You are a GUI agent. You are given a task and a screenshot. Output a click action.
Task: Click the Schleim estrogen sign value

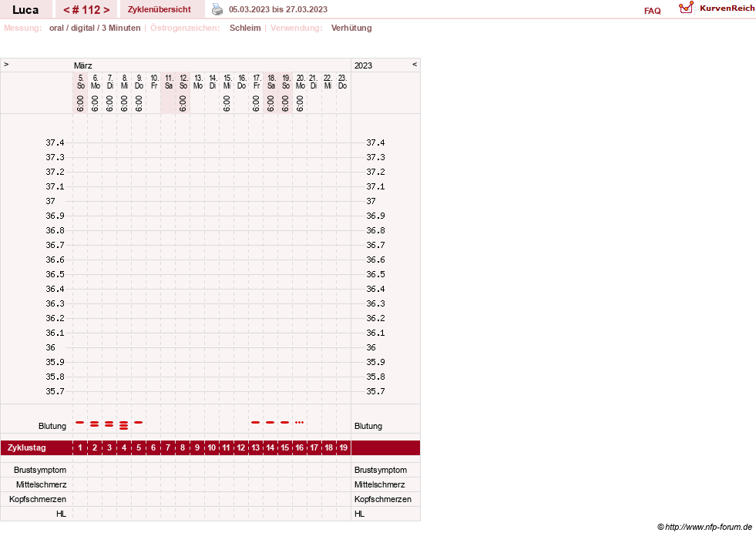245,28
